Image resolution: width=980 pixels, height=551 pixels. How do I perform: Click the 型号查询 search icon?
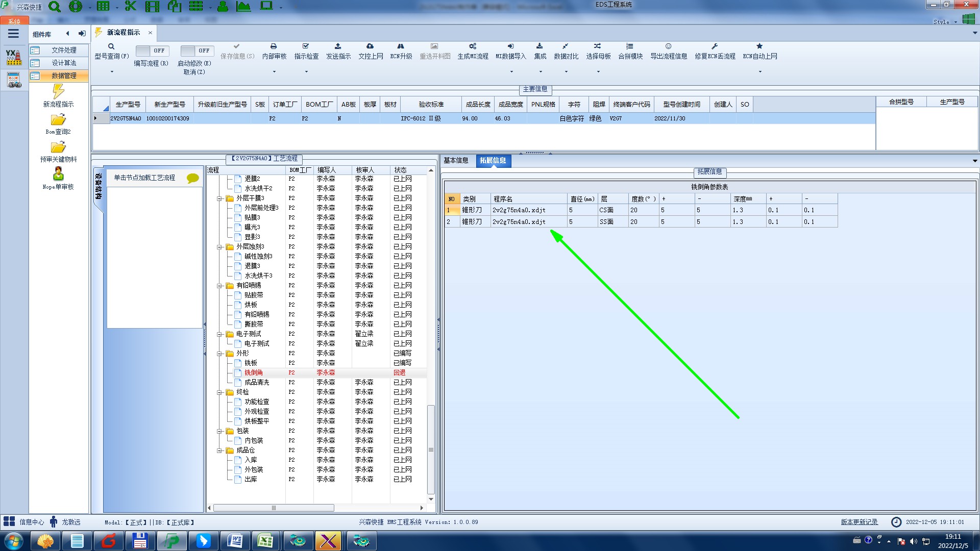(x=111, y=46)
